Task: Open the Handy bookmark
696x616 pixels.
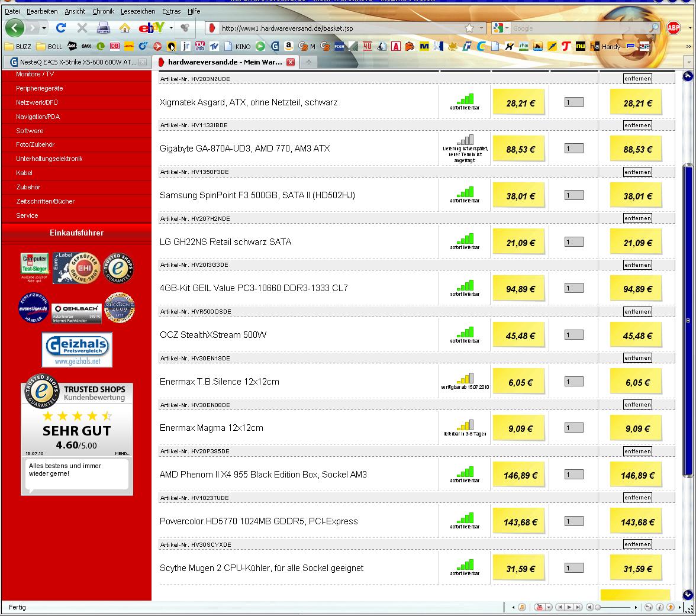Action: click(605, 46)
